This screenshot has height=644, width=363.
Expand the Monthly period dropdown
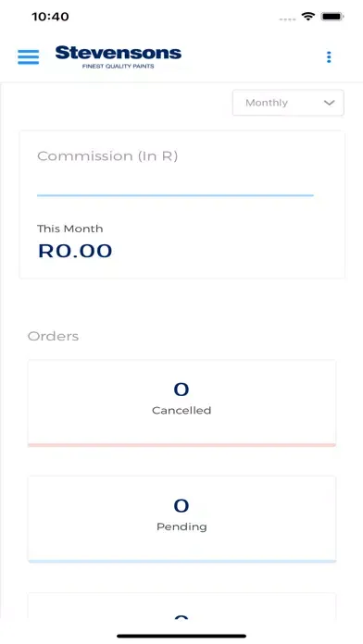[288, 103]
